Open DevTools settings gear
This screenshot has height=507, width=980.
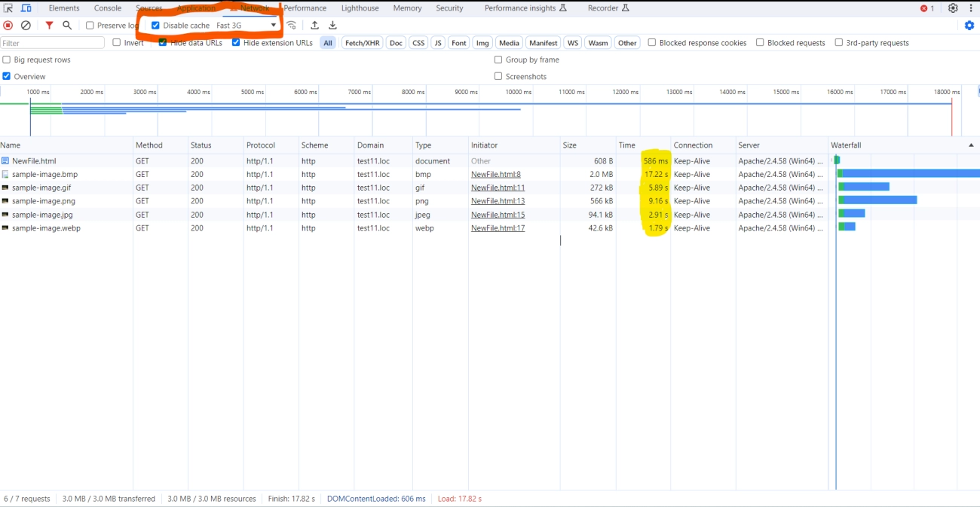coord(952,8)
